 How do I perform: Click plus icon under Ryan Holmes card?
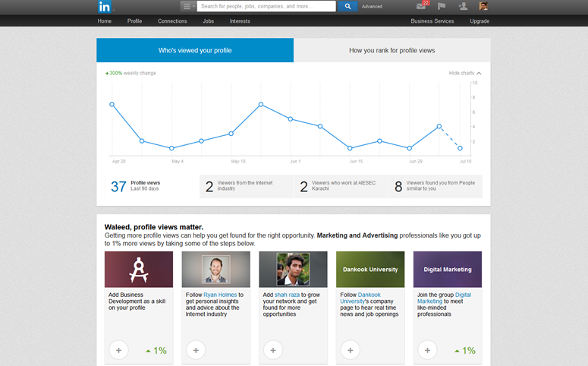pyautogui.click(x=195, y=350)
